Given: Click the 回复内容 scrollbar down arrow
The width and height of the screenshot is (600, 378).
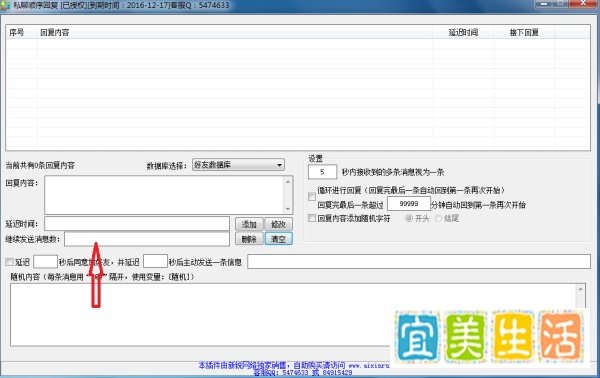Looking at the screenshot, I should click(x=288, y=209).
